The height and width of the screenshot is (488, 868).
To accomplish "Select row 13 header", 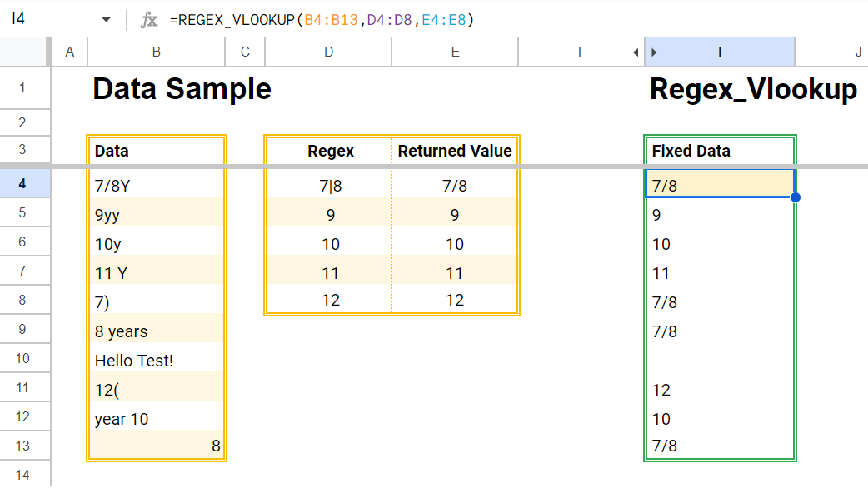I will [x=24, y=447].
